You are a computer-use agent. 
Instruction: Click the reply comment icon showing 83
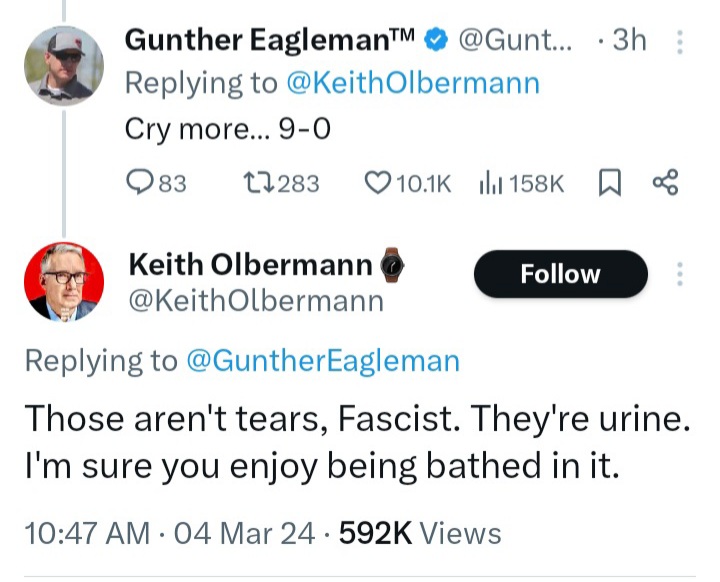click(141, 183)
